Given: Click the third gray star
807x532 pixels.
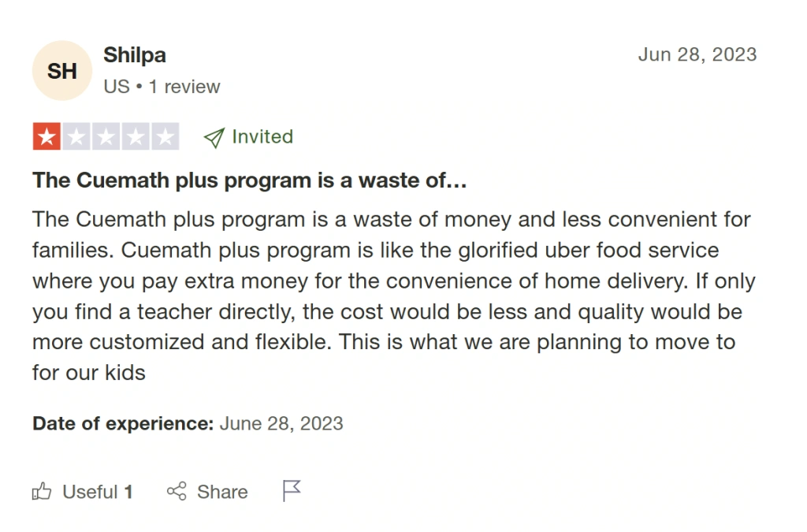Looking at the screenshot, I should click(x=106, y=137).
